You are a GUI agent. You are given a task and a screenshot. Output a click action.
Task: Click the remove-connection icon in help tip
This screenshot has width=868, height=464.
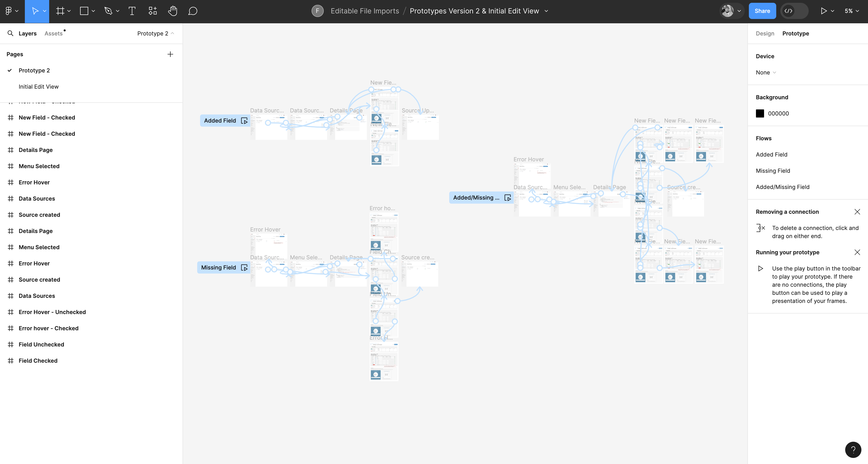coord(761,228)
